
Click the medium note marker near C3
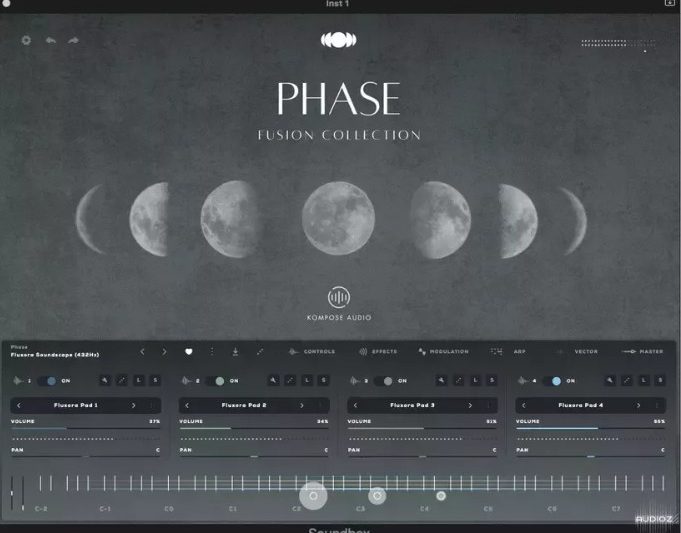(377, 496)
